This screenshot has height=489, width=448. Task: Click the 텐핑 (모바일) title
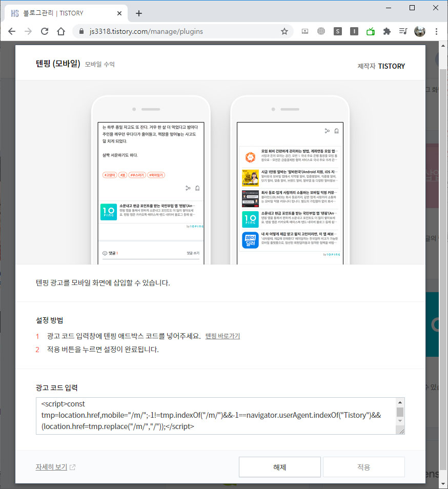(58, 64)
